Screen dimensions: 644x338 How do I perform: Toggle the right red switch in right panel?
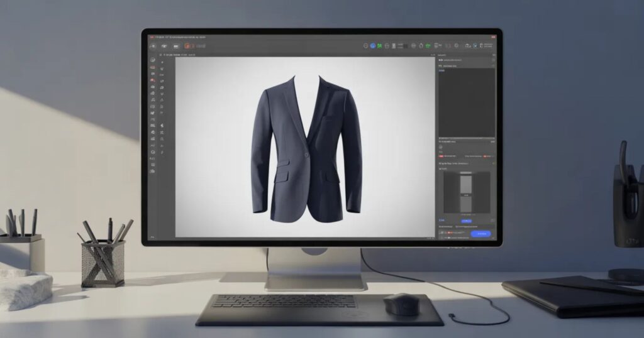pos(486,155)
